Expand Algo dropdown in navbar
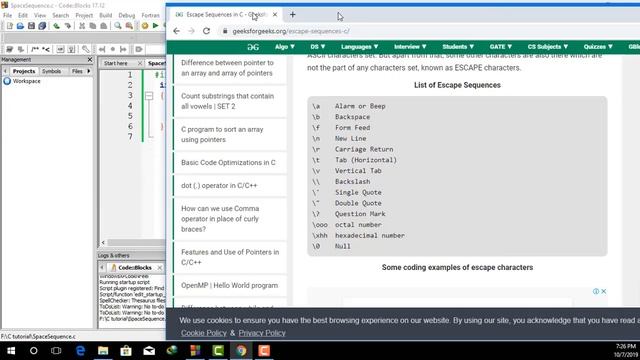The image size is (640, 360). pos(284,47)
